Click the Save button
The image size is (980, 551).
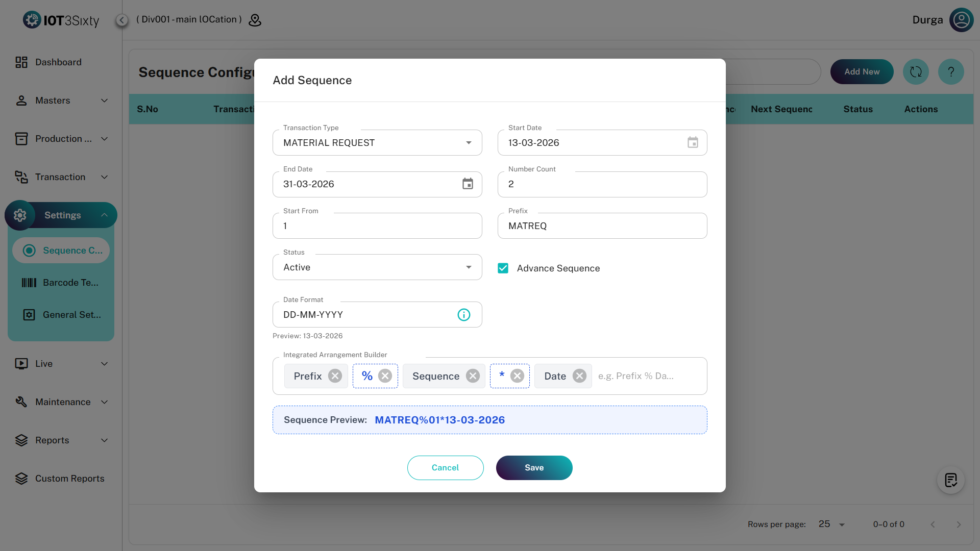(x=534, y=468)
